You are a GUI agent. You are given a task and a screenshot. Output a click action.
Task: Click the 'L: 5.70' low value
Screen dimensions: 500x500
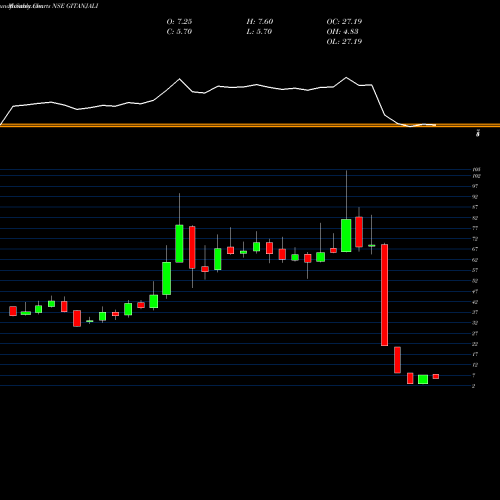tap(259, 32)
